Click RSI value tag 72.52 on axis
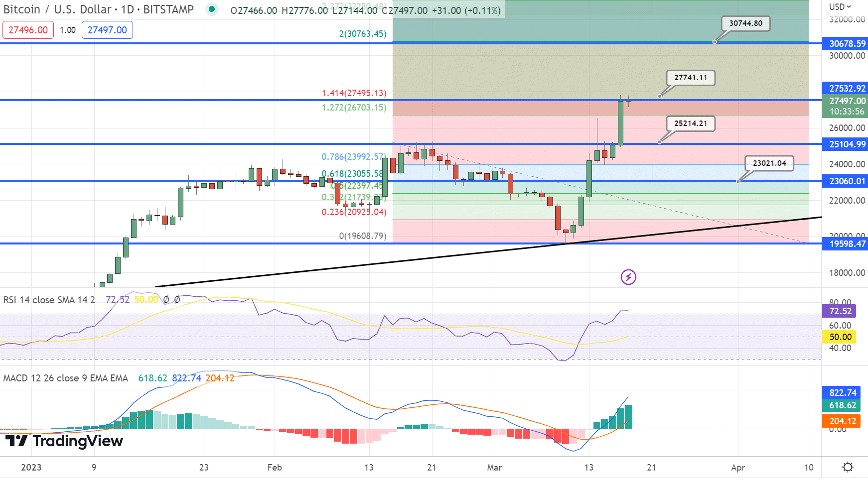868x480 pixels. point(840,311)
